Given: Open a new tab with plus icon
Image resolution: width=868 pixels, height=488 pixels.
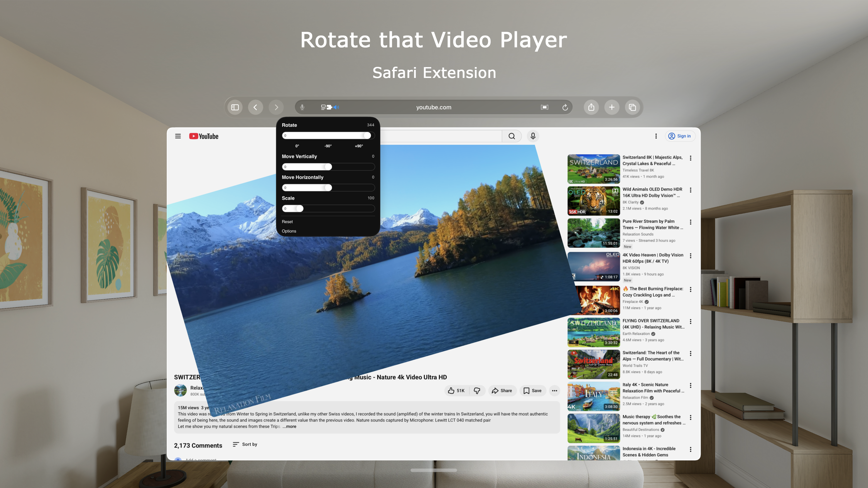Looking at the screenshot, I should tap(612, 107).
